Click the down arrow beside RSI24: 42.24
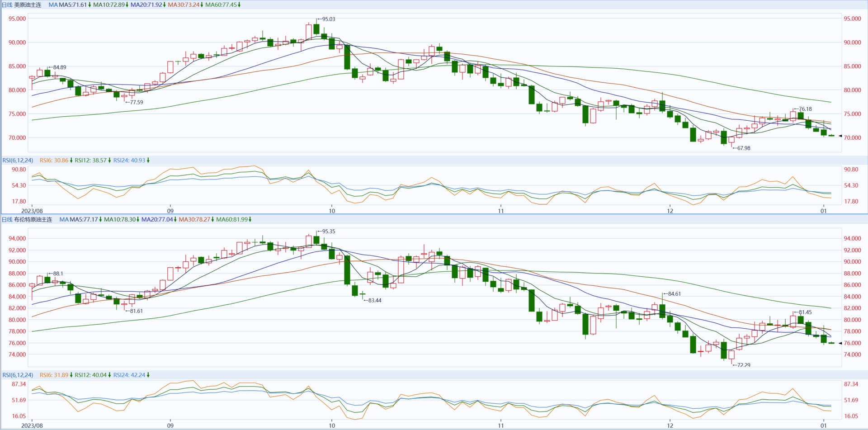The width and height of the screenshot is (868, 430). click(x=148, y=375)
